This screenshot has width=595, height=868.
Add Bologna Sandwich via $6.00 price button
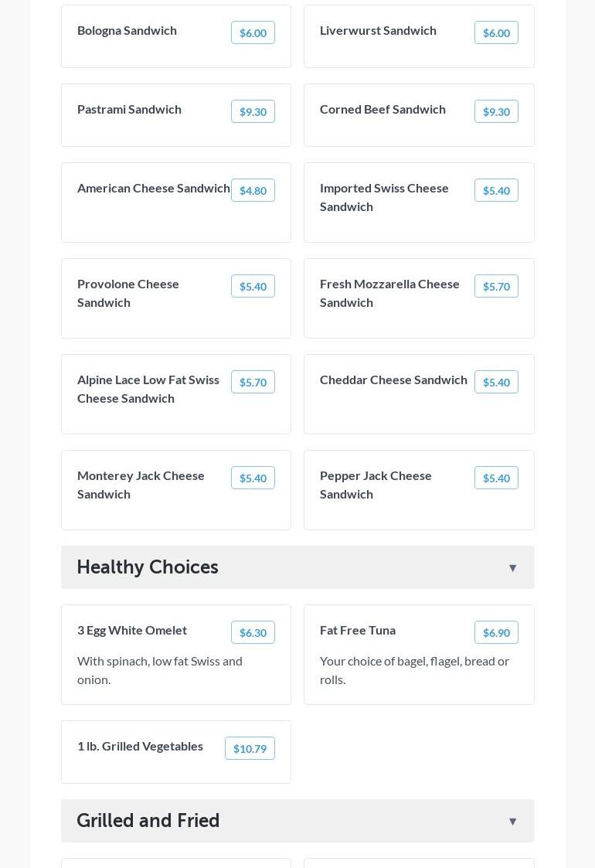pyautogui.click(x=253, y=32)
